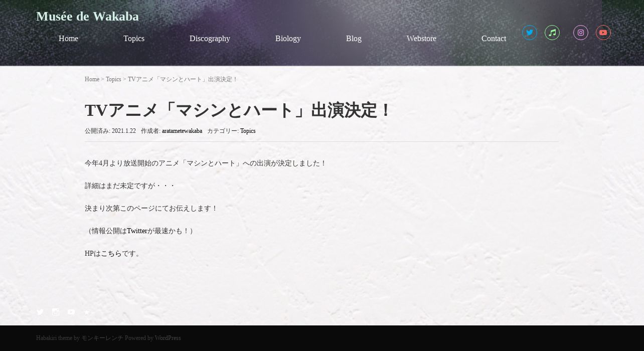
Task: Click the paragraph starting 今年4月より
Action: tap(206, 163)
